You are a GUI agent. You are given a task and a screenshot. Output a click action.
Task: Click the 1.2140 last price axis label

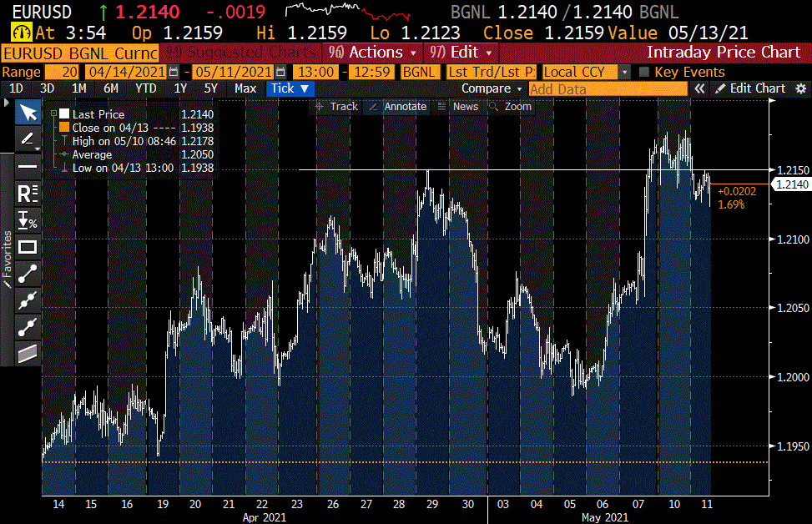[x=791, y=184]
